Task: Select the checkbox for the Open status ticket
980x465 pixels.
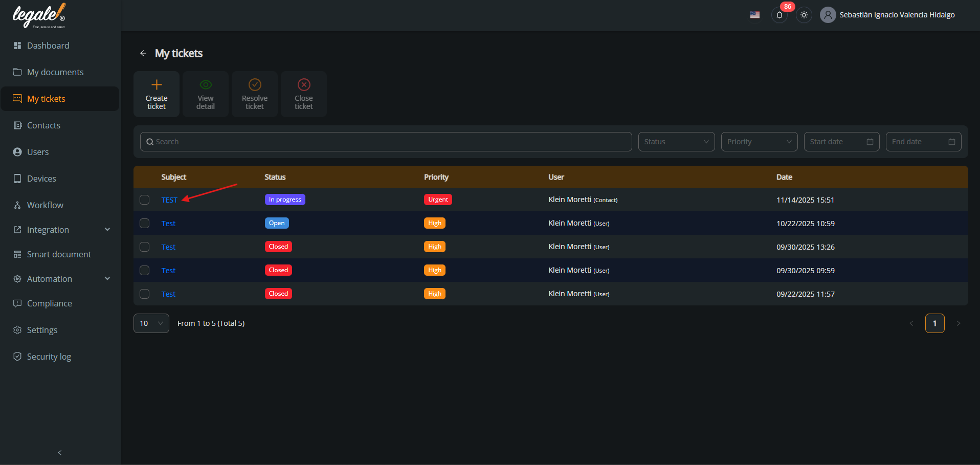Action: pos(145,224)
